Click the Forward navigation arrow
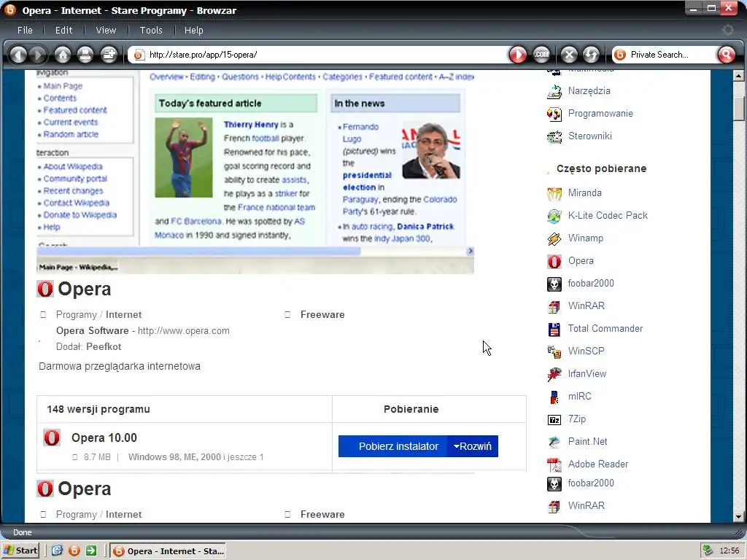747x560 pixels. pyautogui.click(x=39, y=55)
